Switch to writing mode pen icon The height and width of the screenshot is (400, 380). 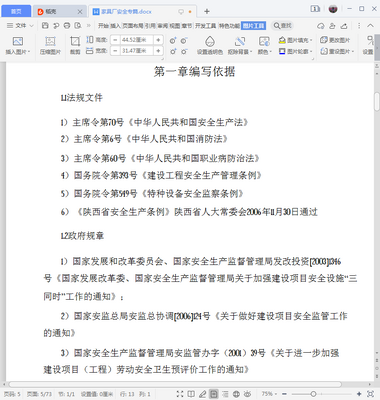click(202, 394)
